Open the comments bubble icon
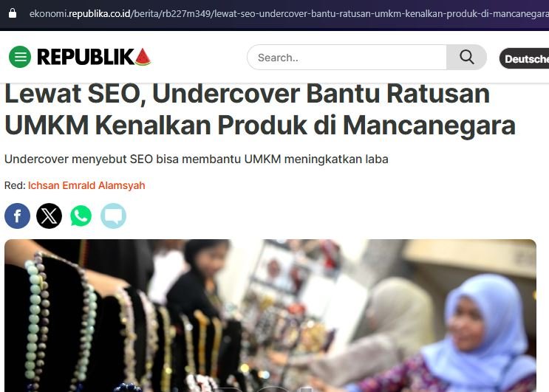The width and height of the screenshot is (549, 392). (113, 216)
